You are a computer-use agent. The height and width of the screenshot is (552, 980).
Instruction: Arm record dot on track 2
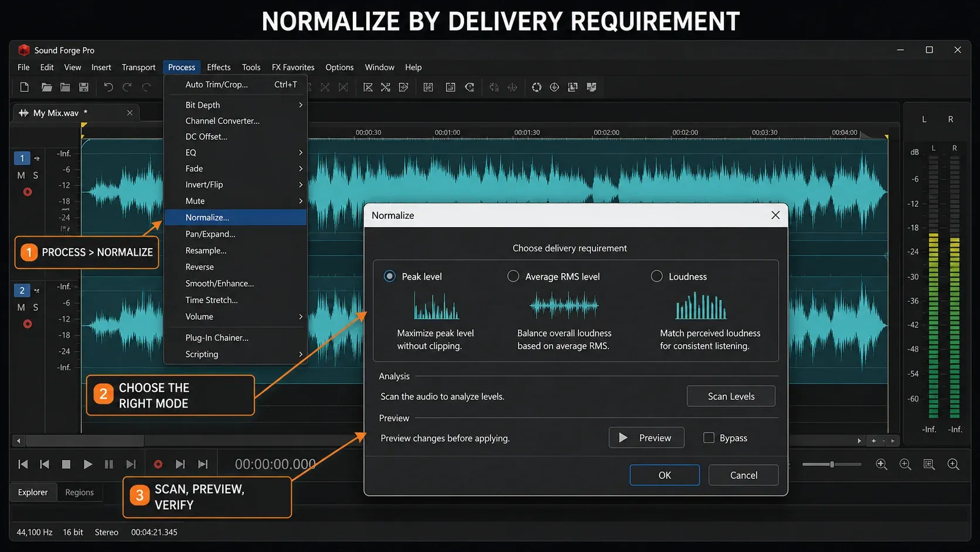point(28,324)
